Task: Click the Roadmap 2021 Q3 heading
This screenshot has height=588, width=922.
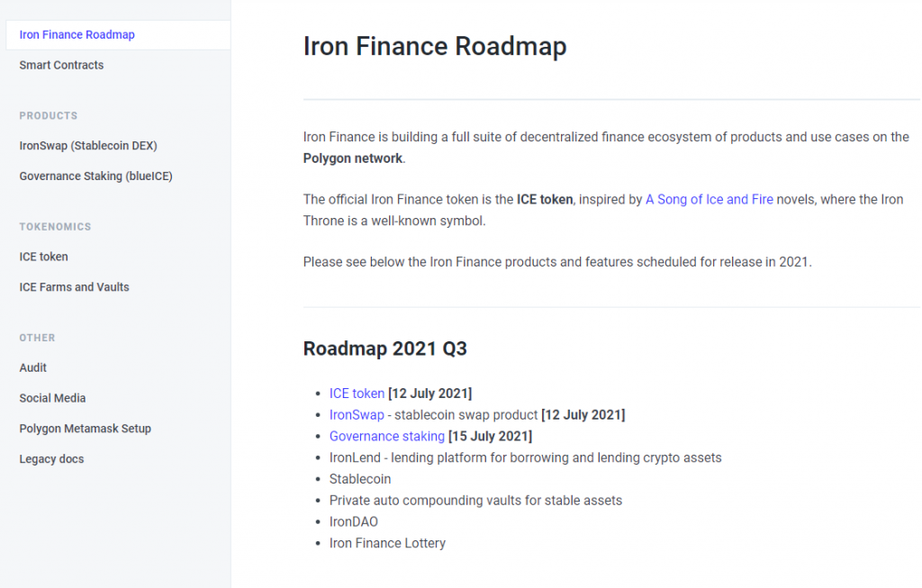Action: (384, 348)
